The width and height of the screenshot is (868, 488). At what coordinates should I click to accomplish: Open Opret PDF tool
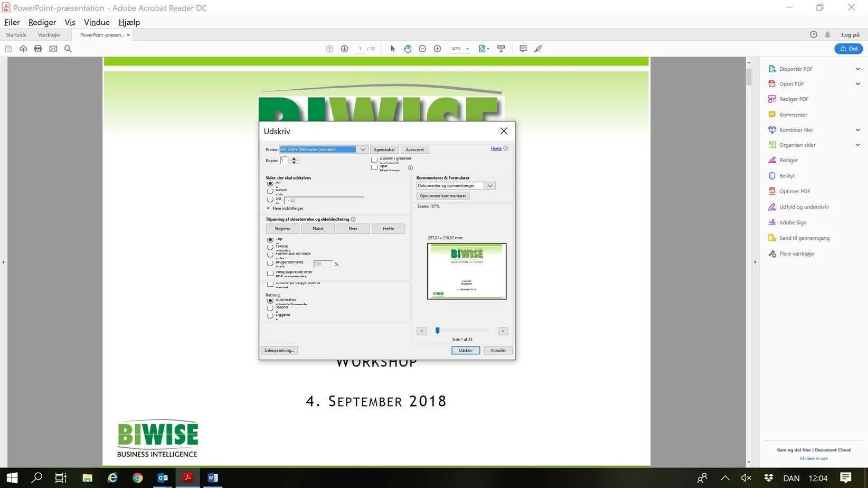pyautogui.click(x=791, y=83)
